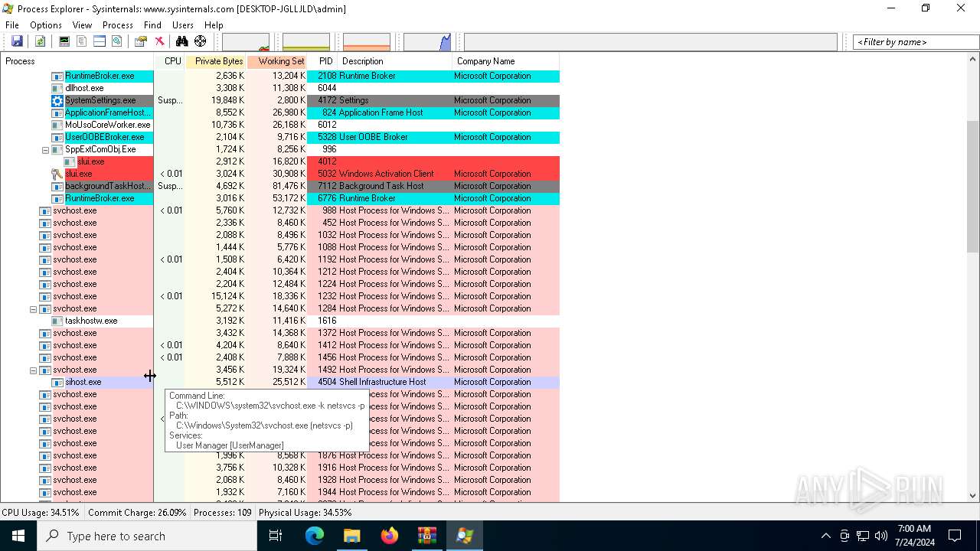Open File Explorer from taskbar
Screen dimensions: 980x551
click(351, 536)
